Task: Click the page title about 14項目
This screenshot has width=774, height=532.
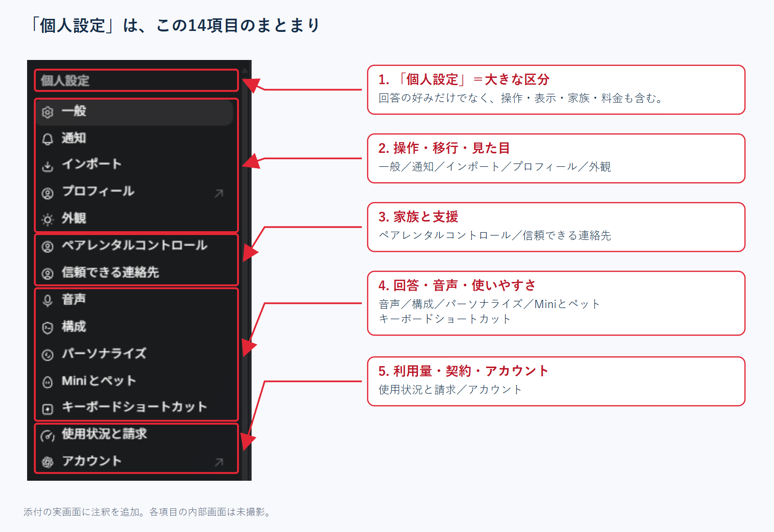Action: pyautogui.click(x=174, y=25)
